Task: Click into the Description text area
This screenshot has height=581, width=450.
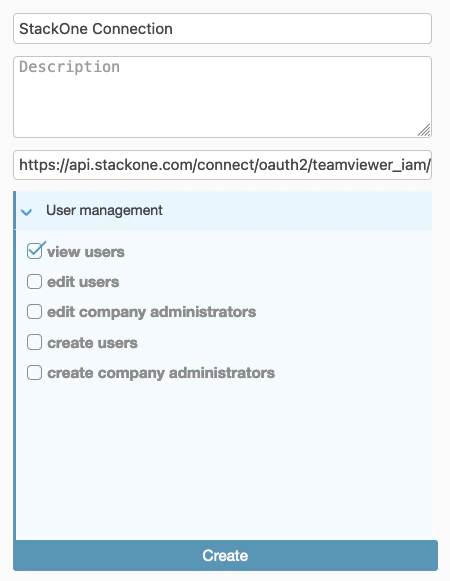Action: pyautogui.click(x=222, y=97)
